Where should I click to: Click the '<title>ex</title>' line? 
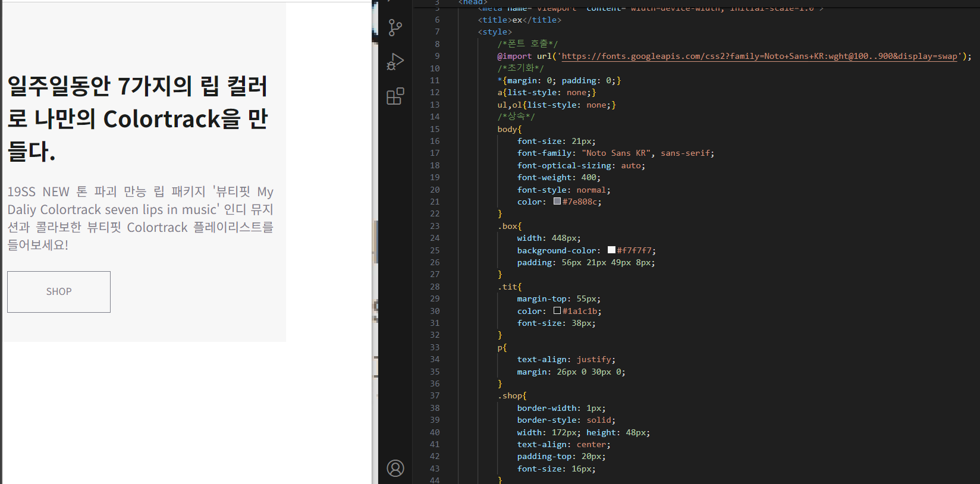point(520,20)
